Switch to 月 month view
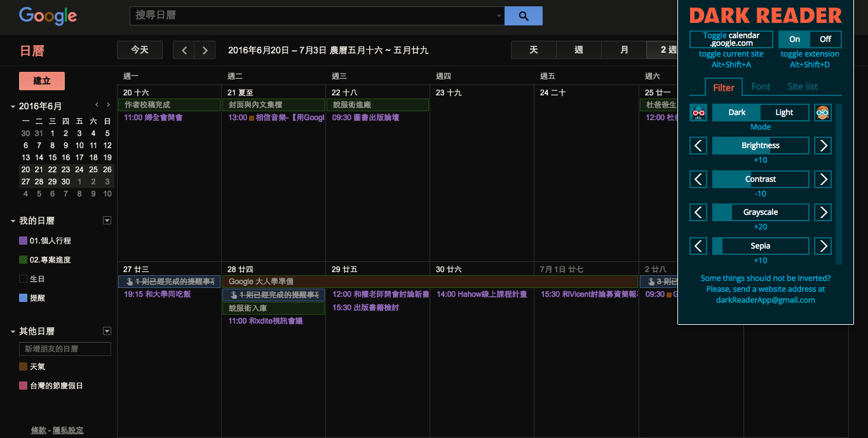Viewport: 868px width, 438px height. click(624, 50)
